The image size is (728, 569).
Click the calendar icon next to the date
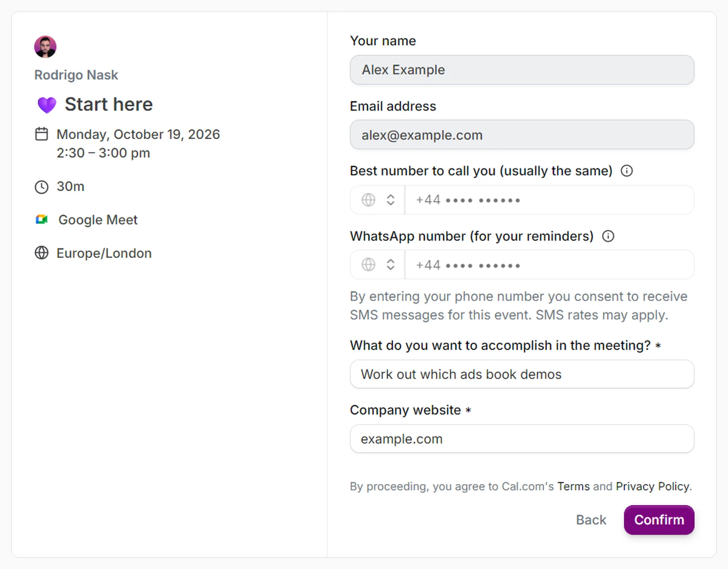click(x=41, y=134)
